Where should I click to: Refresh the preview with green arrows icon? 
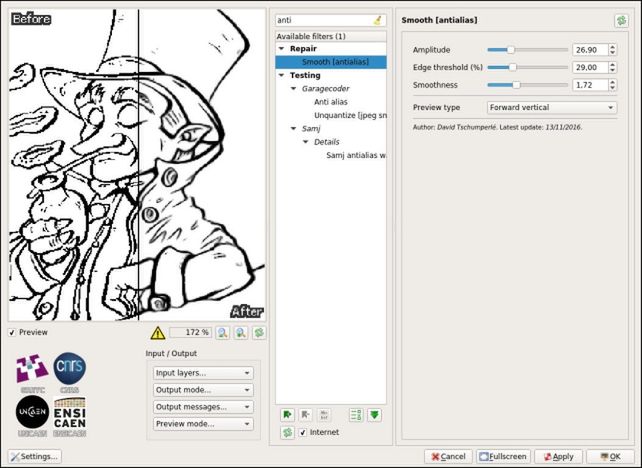pyautogui.click(x=259, y=332)
